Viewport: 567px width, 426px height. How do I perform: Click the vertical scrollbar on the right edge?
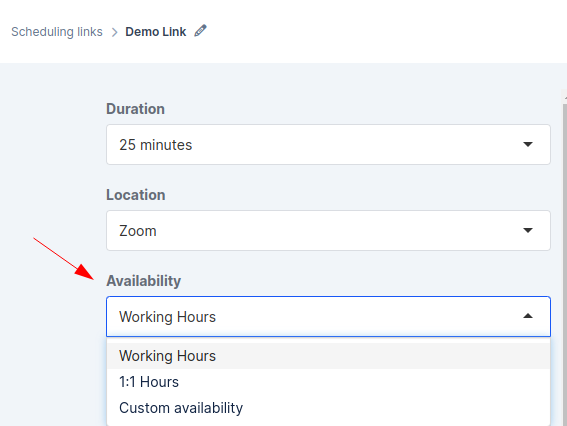pos(565,264)
